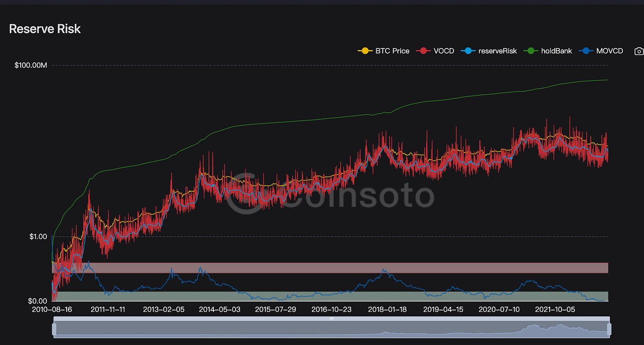Click the $1.00 y-axis label
644x345 pixels.
[x=39, y=237]
